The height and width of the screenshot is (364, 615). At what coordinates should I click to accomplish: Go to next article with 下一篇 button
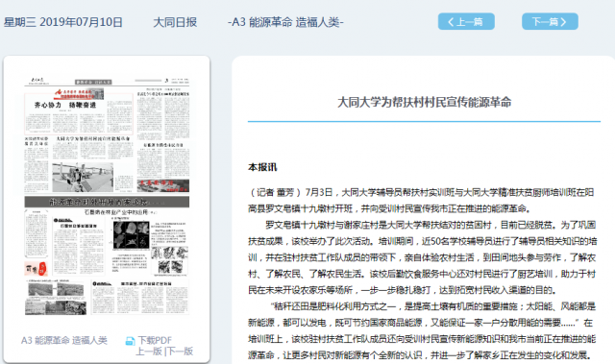(x=550, y=21)
